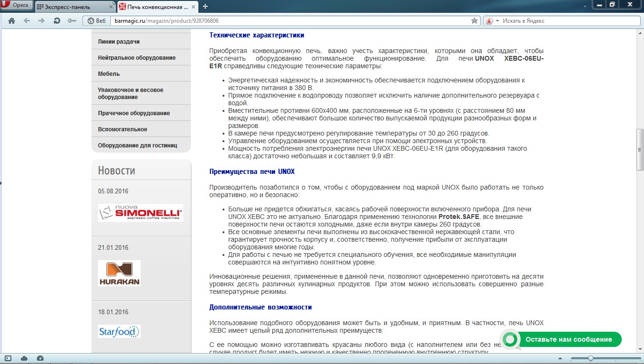Open Прачечное оборудование category

[141, 113]
